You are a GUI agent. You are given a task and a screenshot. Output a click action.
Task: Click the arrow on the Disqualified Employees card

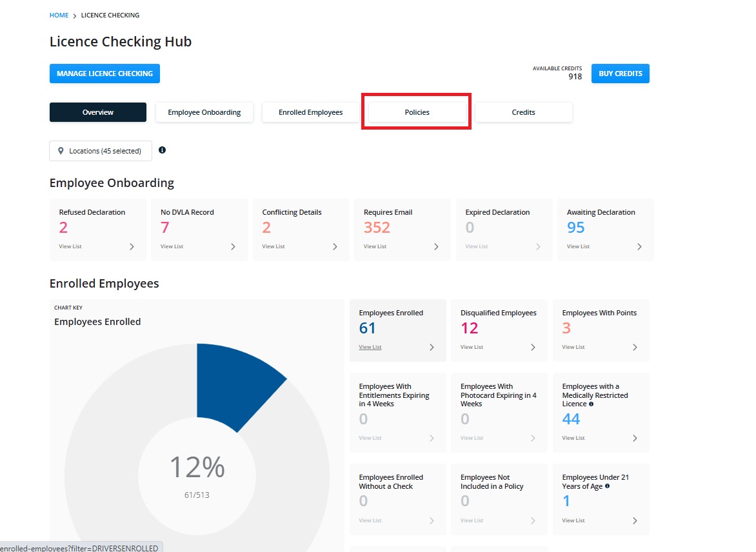(x=533, y=347)
